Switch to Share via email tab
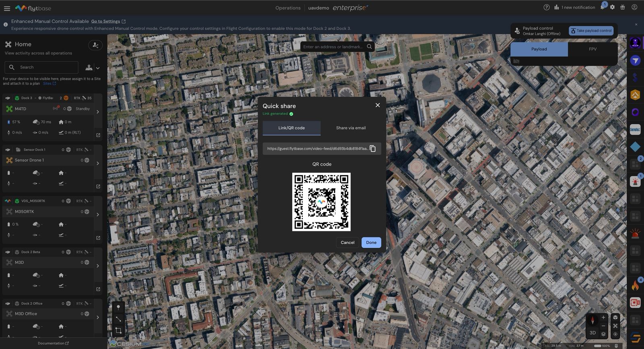 click(x=351, y=128)
